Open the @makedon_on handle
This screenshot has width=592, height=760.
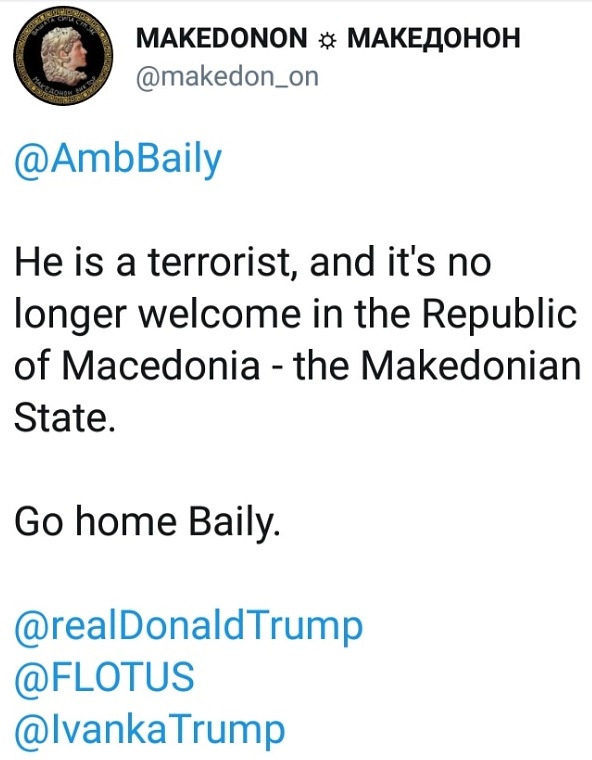pyautogui.click(x=227, y=77)
